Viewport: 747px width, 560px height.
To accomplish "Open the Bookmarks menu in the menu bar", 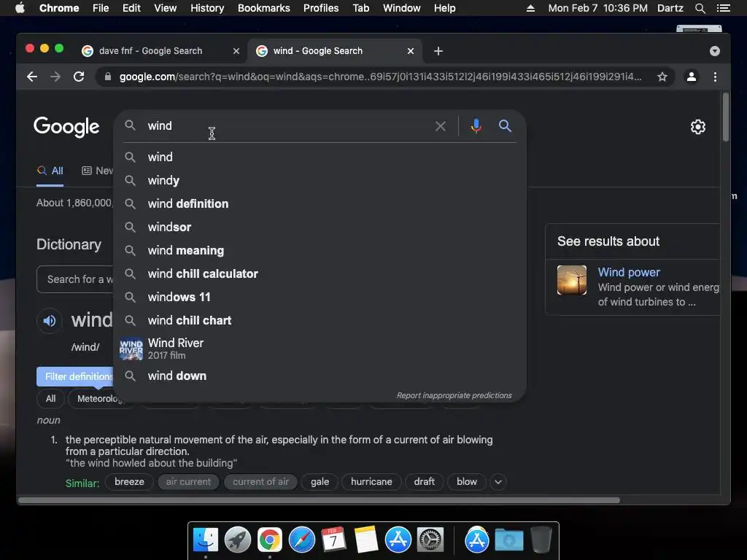I will 264,8.
